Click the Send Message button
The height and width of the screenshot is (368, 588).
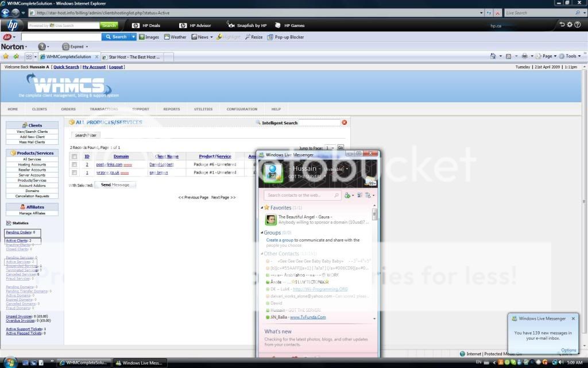tap(115, 185)
